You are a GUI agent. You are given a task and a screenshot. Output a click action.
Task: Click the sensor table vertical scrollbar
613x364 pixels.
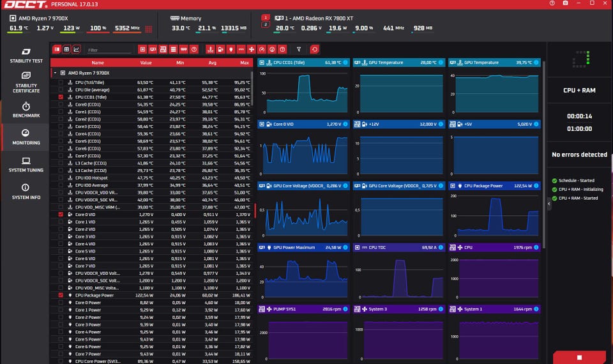pos(252,88)
